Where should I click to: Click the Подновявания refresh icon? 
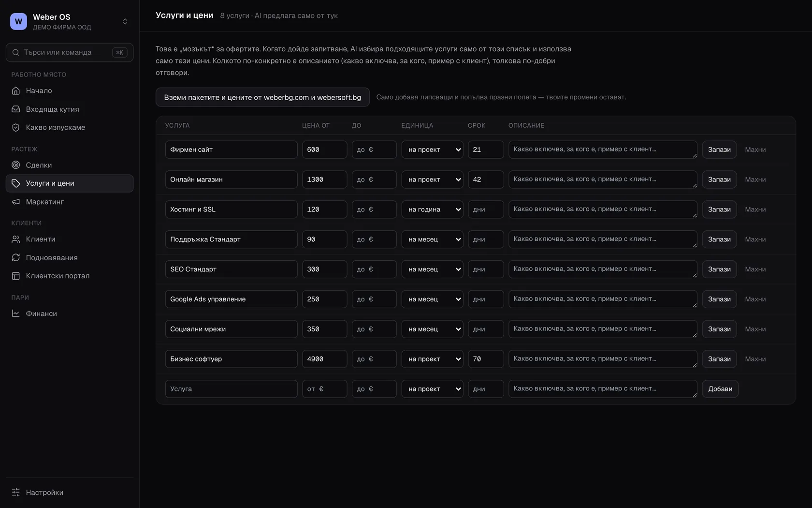tap(16, 257)
